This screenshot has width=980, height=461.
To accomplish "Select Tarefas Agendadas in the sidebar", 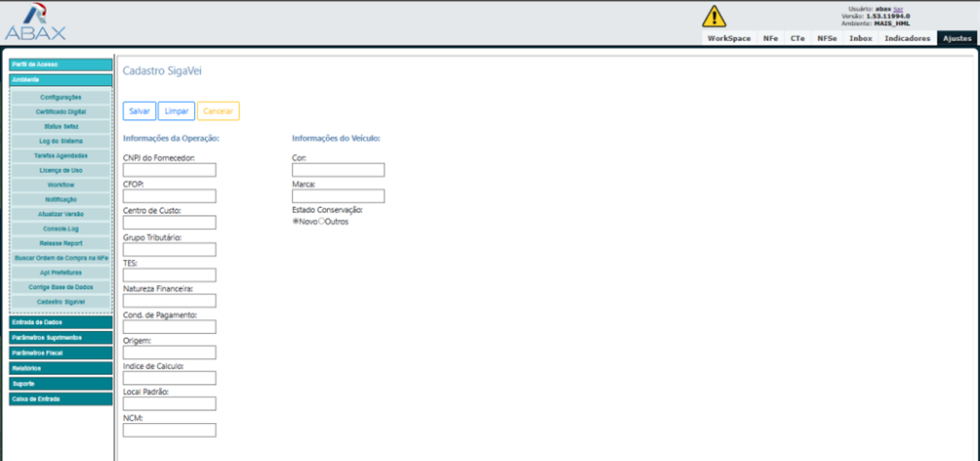I will coord(61,155).
